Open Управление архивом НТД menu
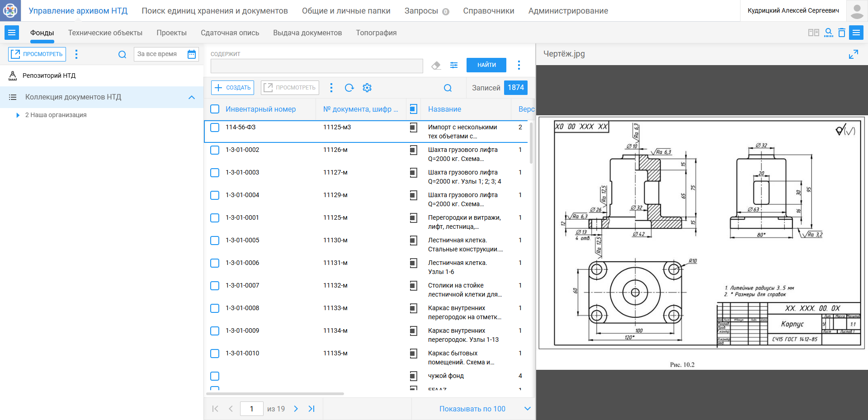The height and width of the screenshot is (420, 868). click(78, 11)
